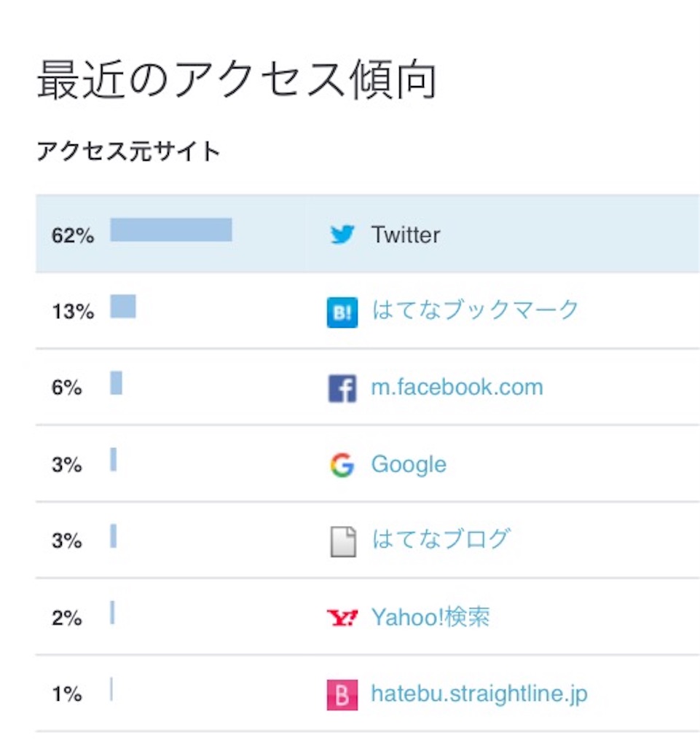
Task: Click the 最近のアクセス傾向 heading
Action: pyautogui.click(x=236, y=79)
